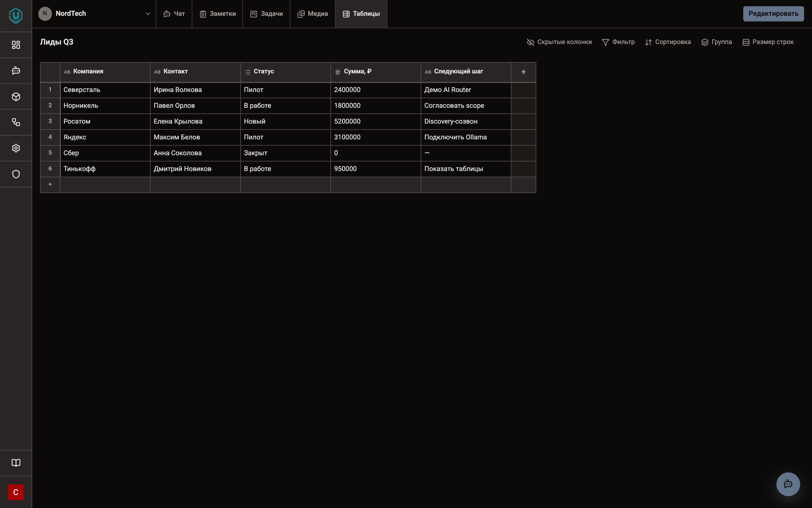Open the shield security icon in sidebar

pyautogui.click(x=16, y=174)
